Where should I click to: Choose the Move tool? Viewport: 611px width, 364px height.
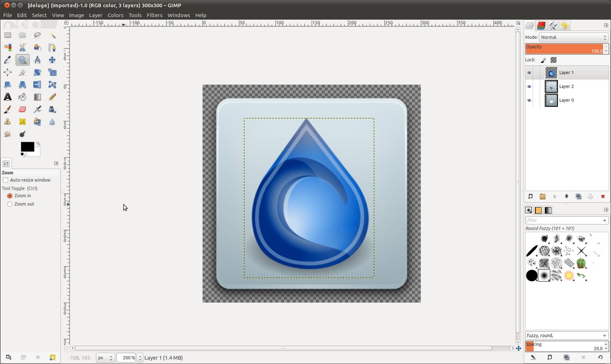pyautogui.click(x=52, y=60)
